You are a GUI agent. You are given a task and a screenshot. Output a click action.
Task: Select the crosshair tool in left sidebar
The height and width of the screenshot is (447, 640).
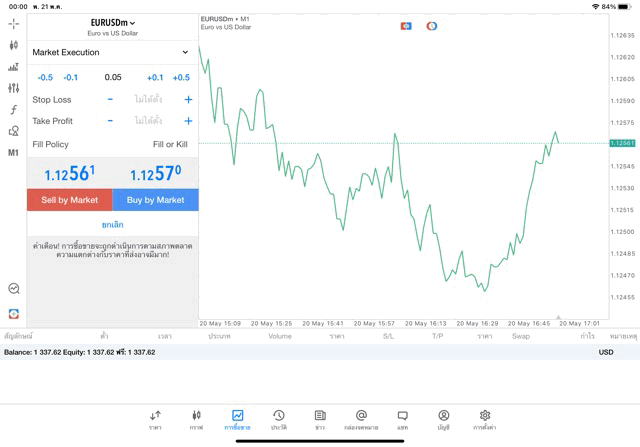coord(14,23)
